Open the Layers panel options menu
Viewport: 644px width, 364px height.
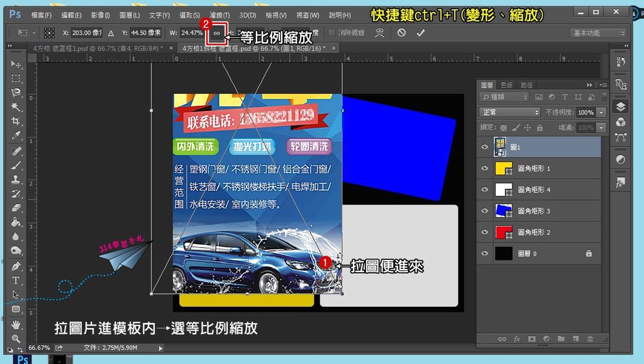point(603,85)
